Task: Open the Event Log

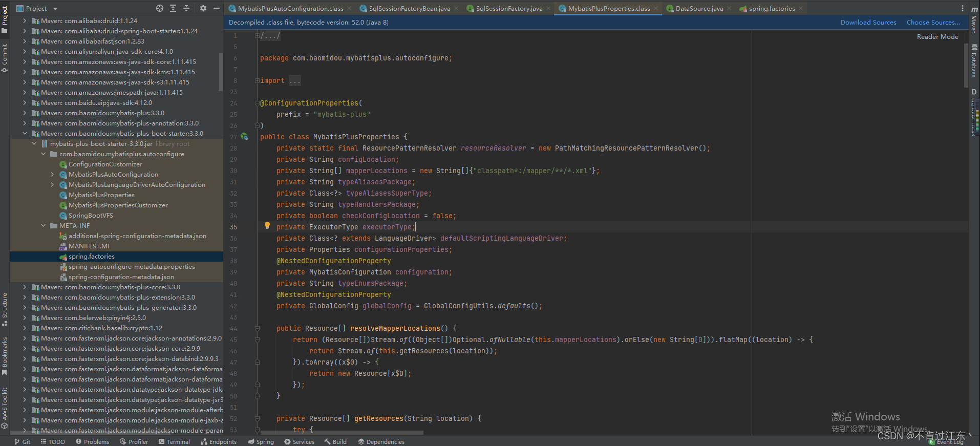Action: tap(946, 442)
